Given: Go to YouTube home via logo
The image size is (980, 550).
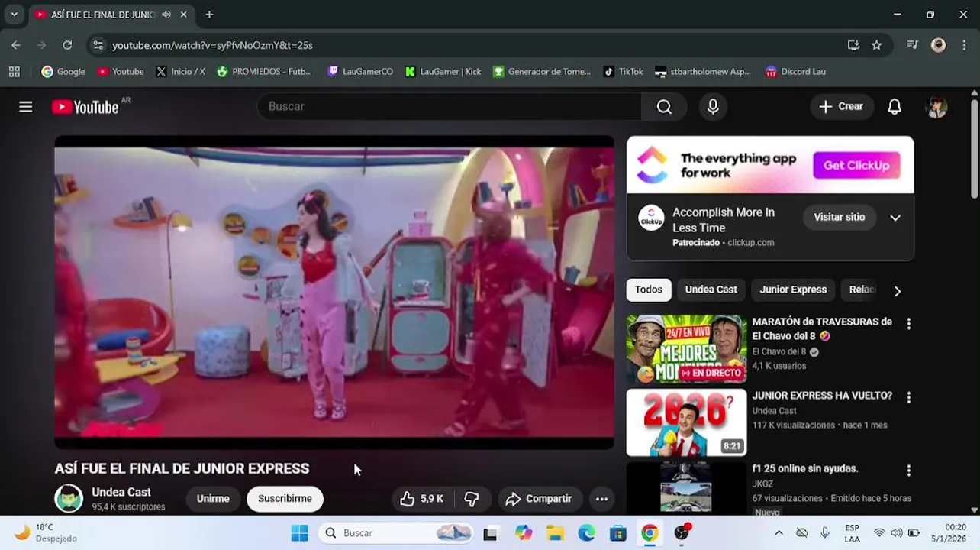Looking at the screenshot, I should (85, 107).
